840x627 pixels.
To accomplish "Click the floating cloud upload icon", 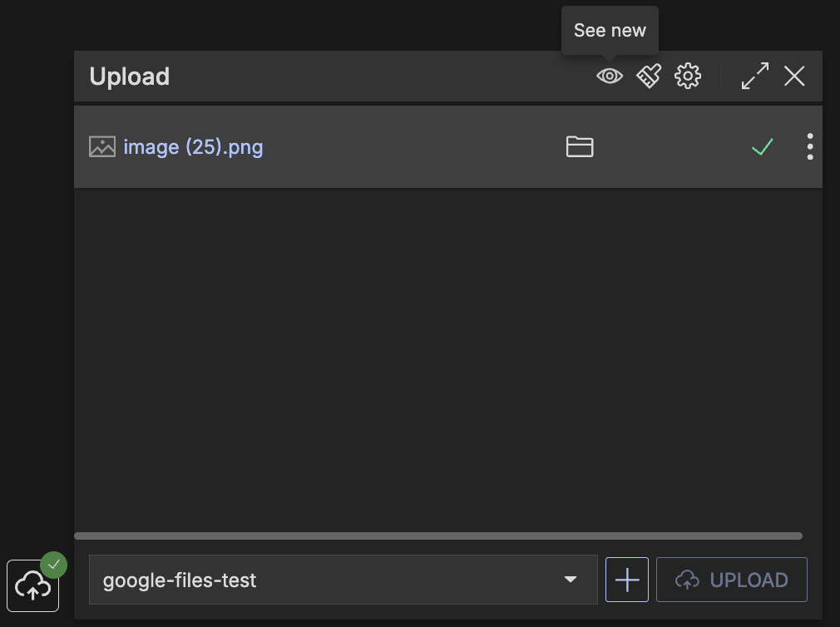I will click(x=32, y=586).
